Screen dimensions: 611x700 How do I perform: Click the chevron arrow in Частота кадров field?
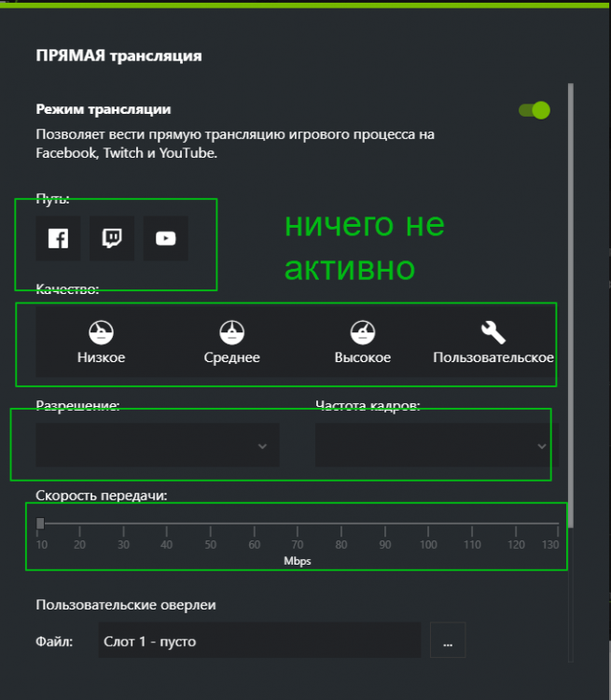(x=542, y=446)
